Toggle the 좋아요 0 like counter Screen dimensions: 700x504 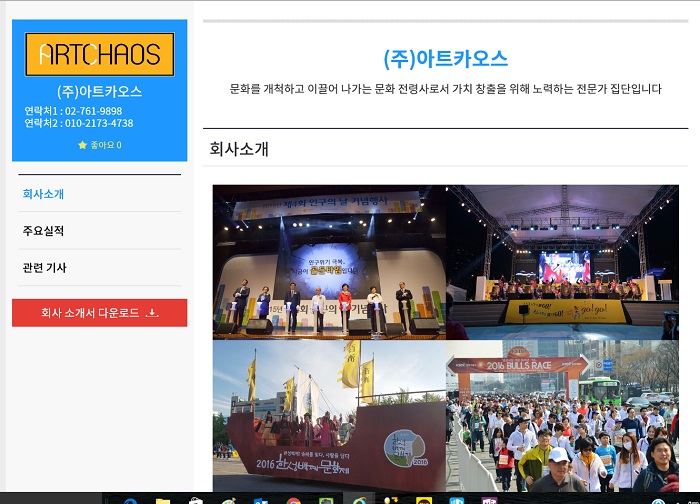[105, 145]
